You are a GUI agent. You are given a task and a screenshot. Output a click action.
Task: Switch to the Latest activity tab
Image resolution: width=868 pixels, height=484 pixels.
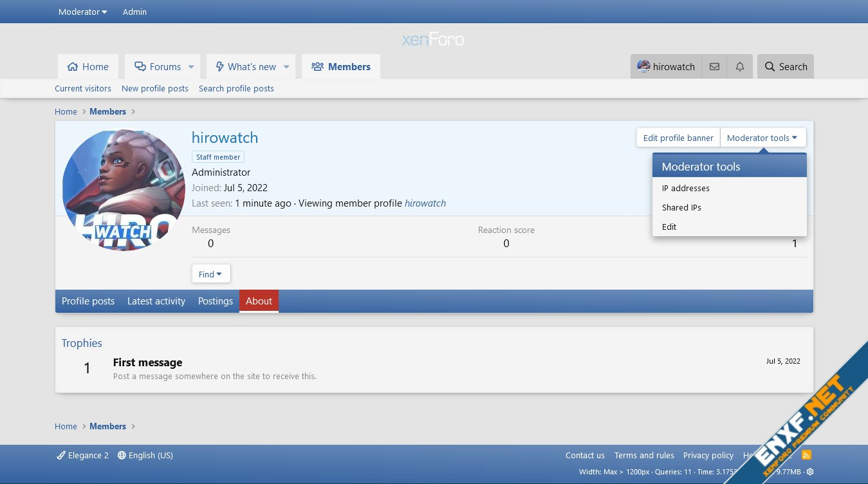click(156, 301)
